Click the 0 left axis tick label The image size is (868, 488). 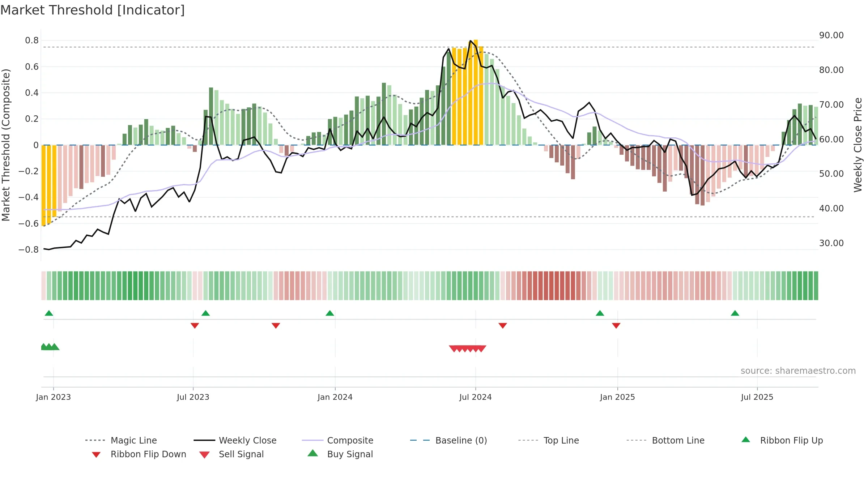36,145
